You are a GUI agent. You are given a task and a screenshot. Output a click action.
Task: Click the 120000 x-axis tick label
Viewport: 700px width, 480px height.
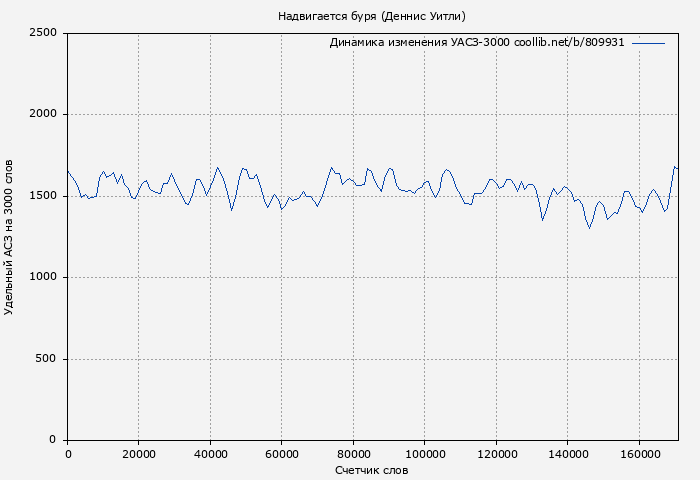(x=496, y=453)
